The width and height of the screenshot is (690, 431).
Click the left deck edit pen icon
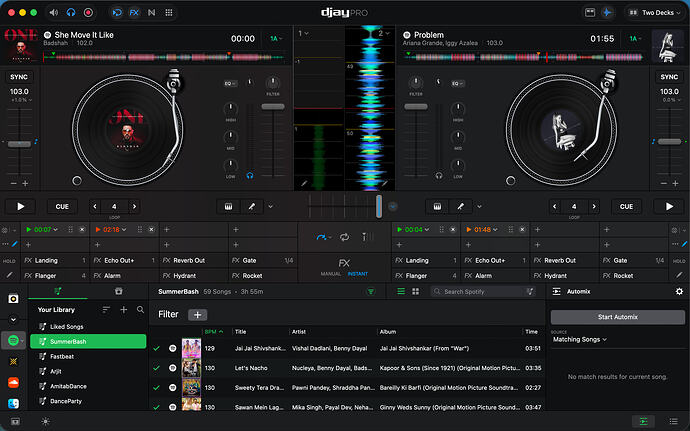click(252, 206)
